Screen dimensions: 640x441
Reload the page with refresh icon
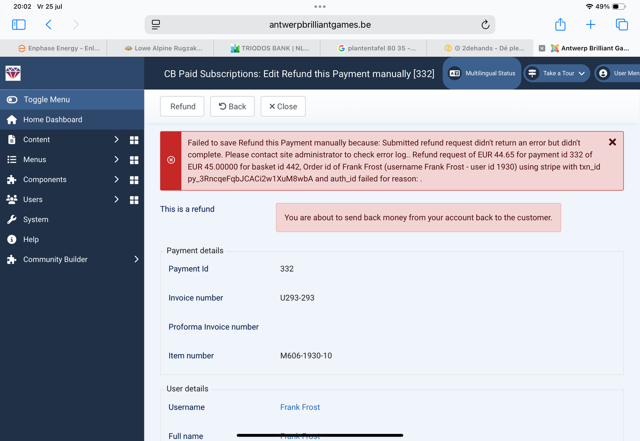pos(485,25)
